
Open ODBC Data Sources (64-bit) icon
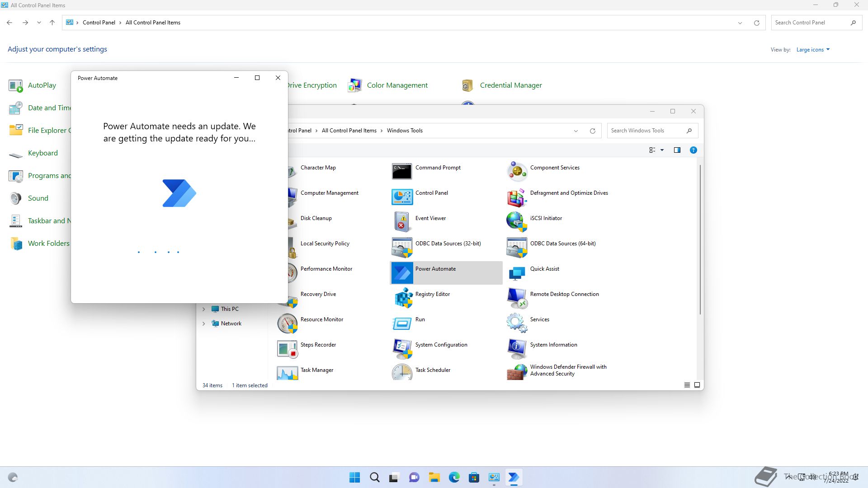(x=517, y=248)
